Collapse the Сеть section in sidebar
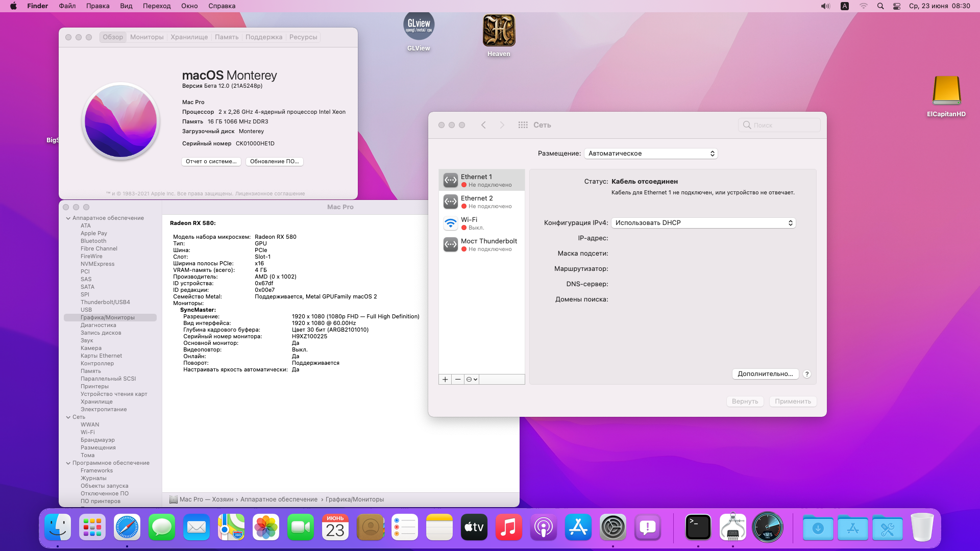Viewport: 980px width, 551px height. click(68, 417)
